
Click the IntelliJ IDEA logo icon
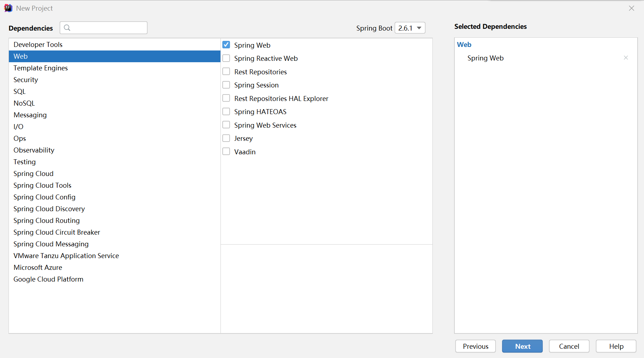pyautogui.click(x=8, y=8)
